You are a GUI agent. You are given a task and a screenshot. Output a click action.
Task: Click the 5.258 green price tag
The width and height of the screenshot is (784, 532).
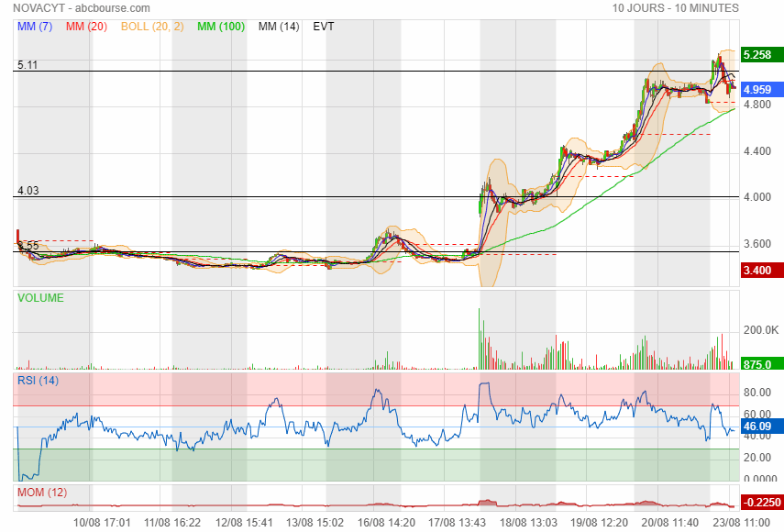(762, 54)
